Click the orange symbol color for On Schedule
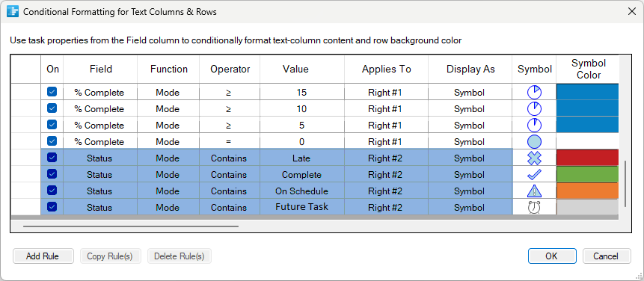The width and height of the screenshot is (644, 281). click(x=587, y=191)
